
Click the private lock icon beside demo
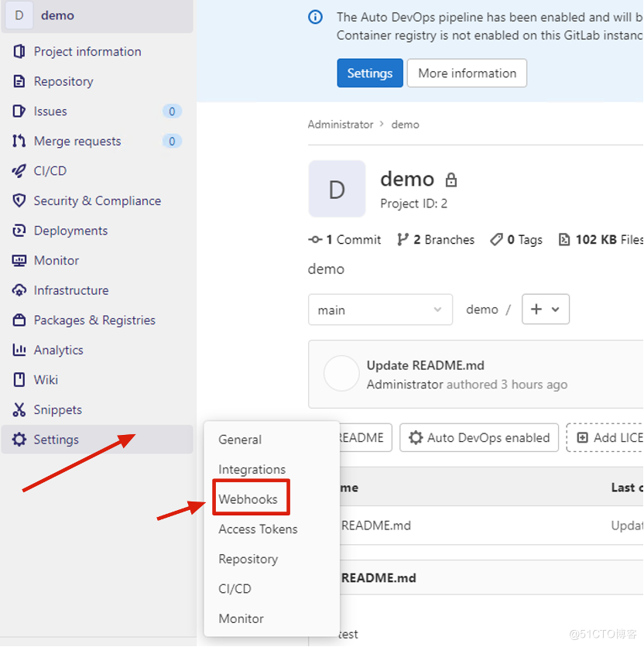point(451,180)
